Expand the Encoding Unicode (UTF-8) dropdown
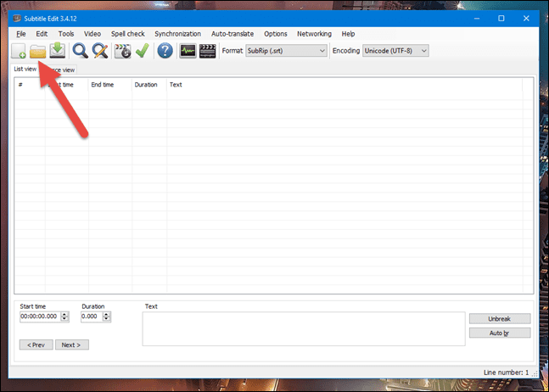549x392 pixels. [395, 51]
